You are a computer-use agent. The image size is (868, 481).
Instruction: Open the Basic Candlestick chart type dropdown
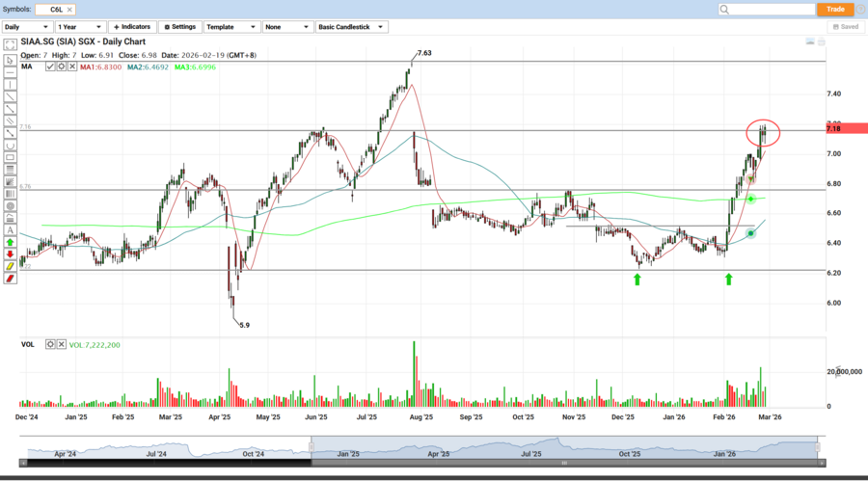click(352, 27)
